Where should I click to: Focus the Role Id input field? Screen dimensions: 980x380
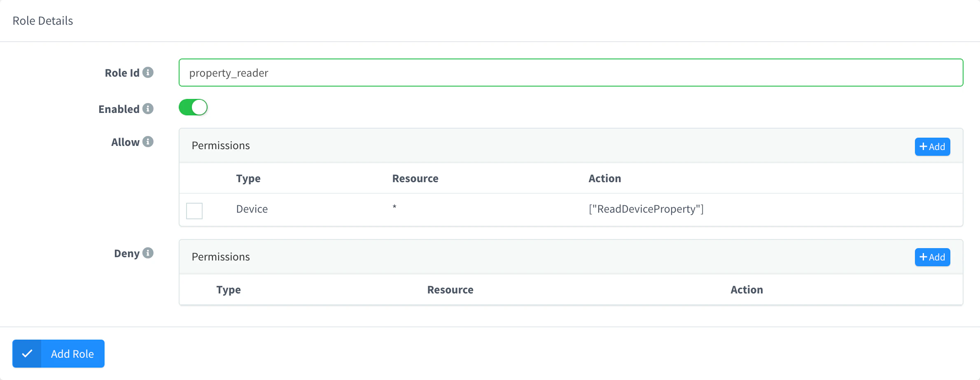click(x=571, y=73)
